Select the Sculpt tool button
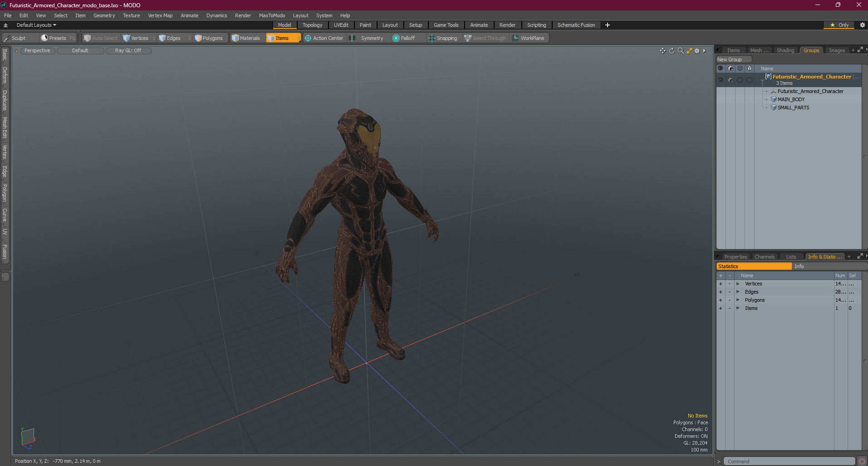This screenshot has width=868, height=466. click(x=19, y=38)
